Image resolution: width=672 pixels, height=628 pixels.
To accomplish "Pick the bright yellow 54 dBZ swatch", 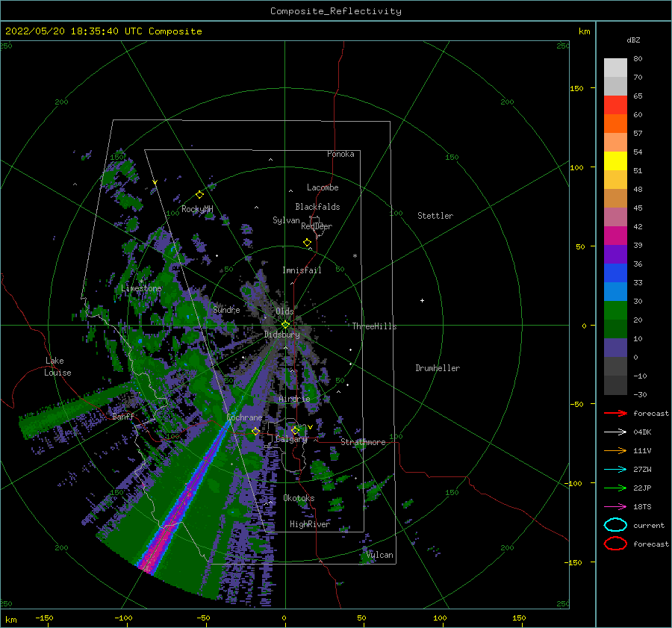I will tap(615, 161).
